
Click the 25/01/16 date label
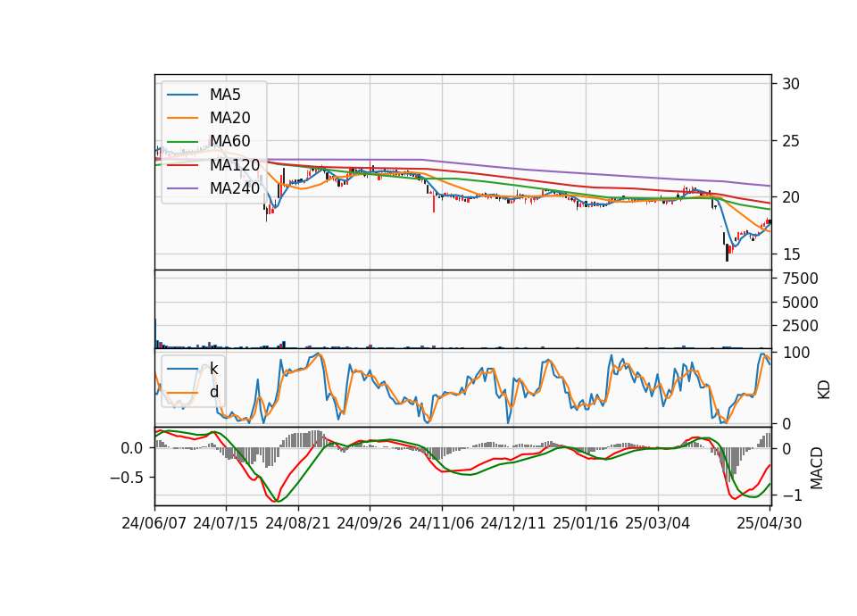(586, 523)
